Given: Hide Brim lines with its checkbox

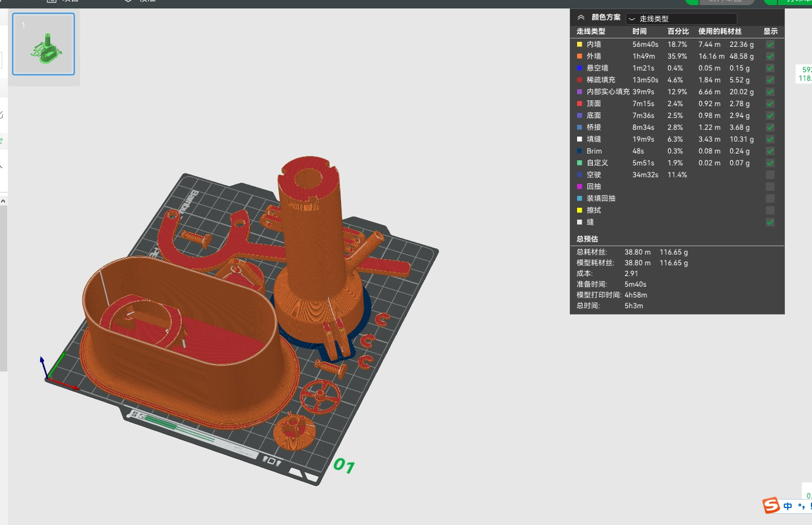Looking at the screenshot, I should coord(770,151).
